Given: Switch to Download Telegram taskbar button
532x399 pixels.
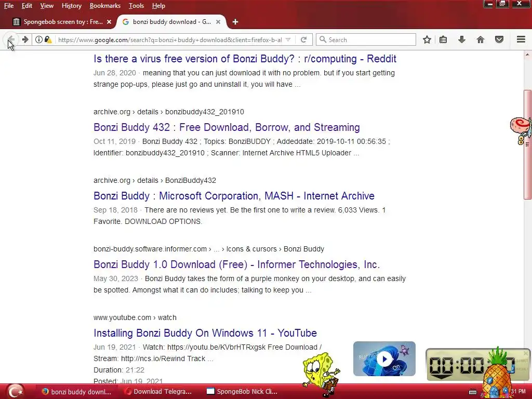Looking at the screenshot, I should [158, 392].
